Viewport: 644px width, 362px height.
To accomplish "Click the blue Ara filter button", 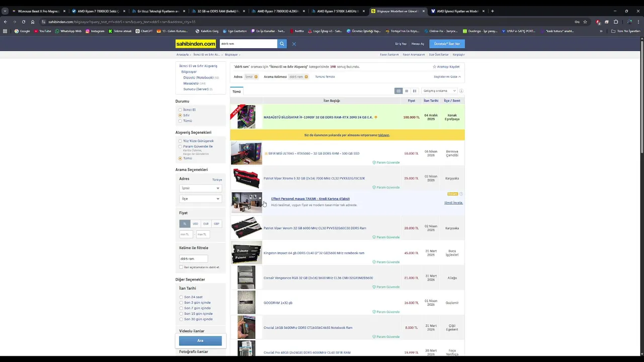I will (x=200, y=340).
